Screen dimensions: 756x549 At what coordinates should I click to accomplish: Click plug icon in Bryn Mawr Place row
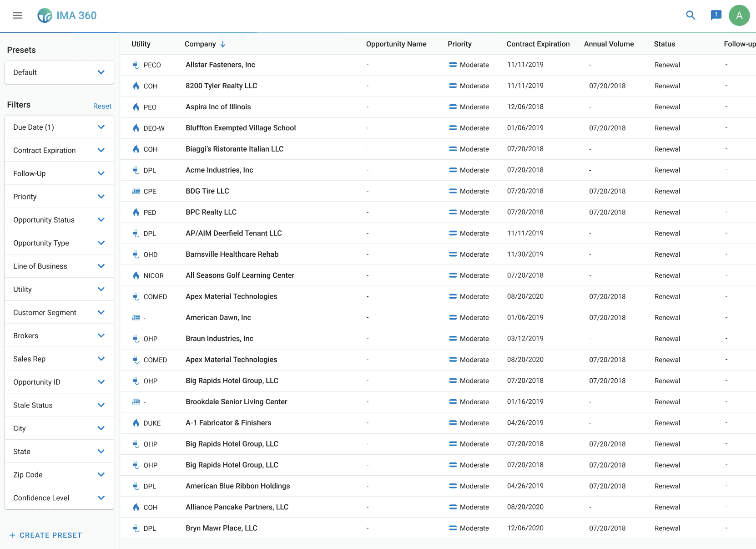point(136,528)
